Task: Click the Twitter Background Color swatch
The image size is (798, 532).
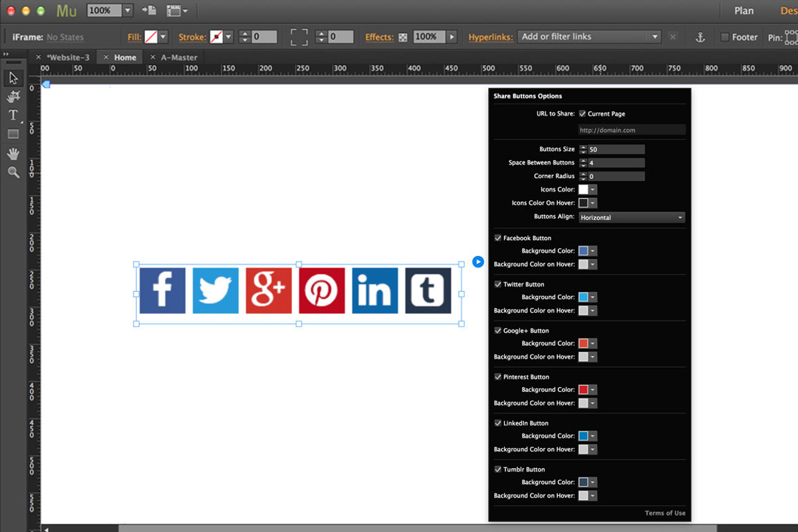Action: [x=583, y=297]
